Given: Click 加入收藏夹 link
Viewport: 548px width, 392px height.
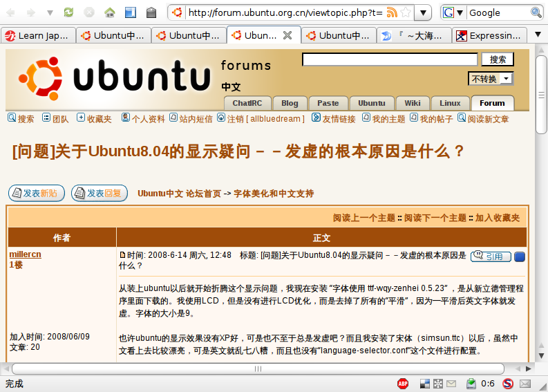Looking at the screenshot, I should click(x=498, y=218).
